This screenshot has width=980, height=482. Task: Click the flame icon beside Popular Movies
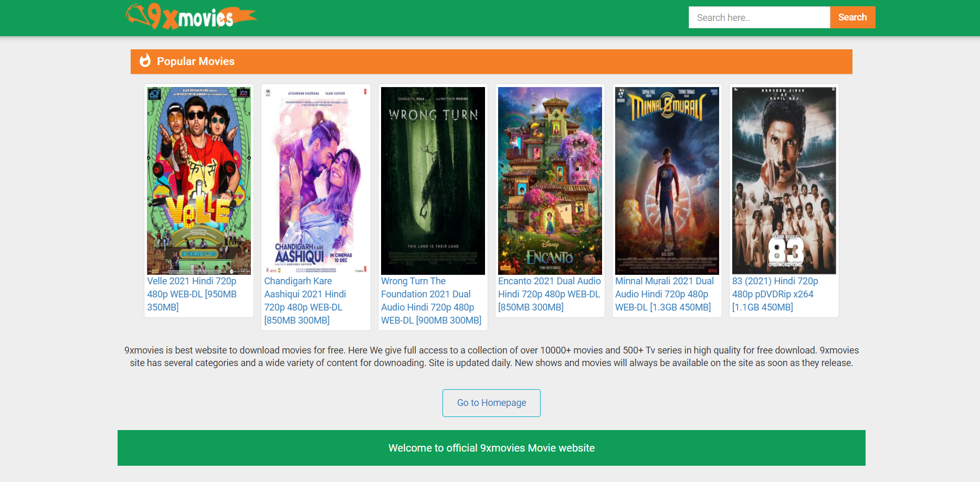point(145,61)
